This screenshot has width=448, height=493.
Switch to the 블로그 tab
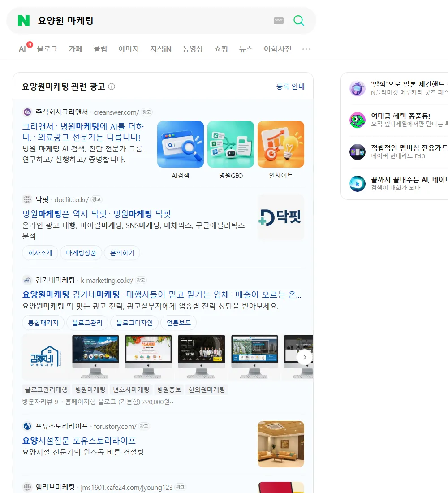click(x=47, y=49)
